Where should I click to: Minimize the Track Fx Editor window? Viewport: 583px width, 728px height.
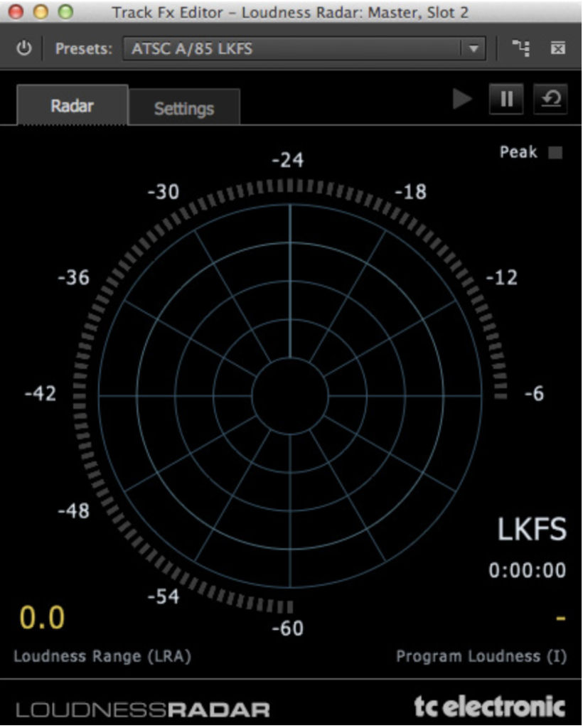41,11
